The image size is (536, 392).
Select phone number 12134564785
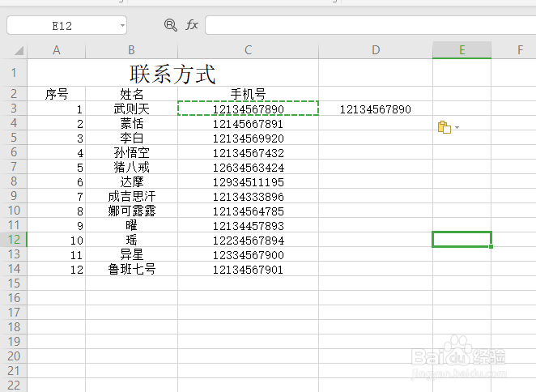click(x=249, y=211)
